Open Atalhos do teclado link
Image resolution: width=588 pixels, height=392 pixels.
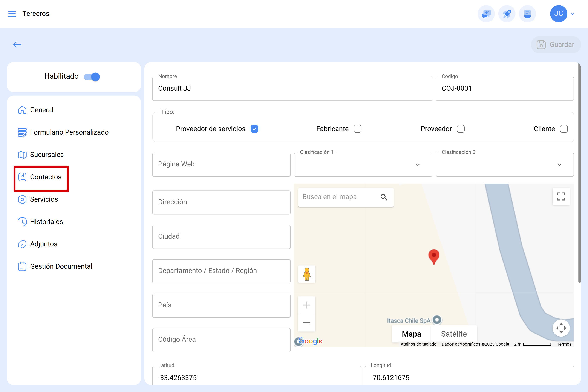(418, 344)
